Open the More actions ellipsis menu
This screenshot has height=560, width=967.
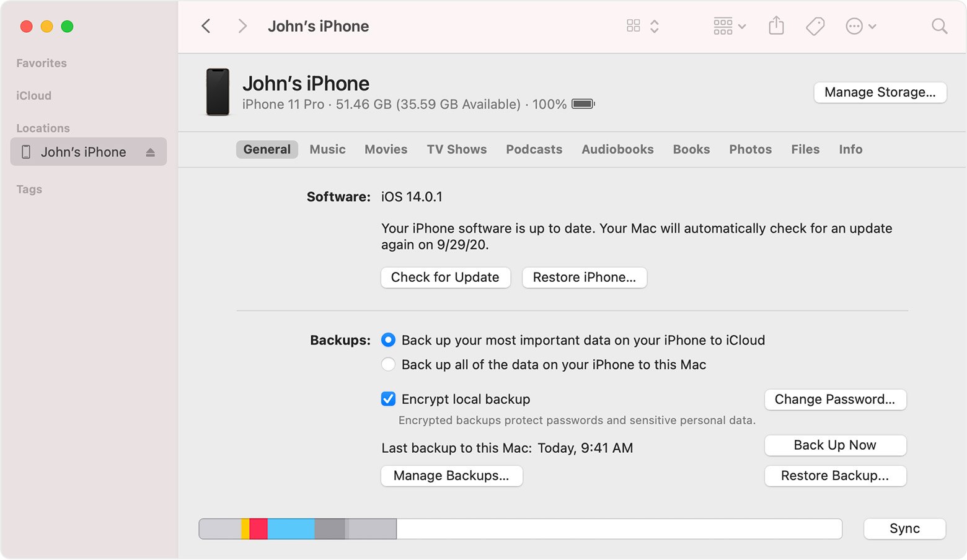pos(861,26)
